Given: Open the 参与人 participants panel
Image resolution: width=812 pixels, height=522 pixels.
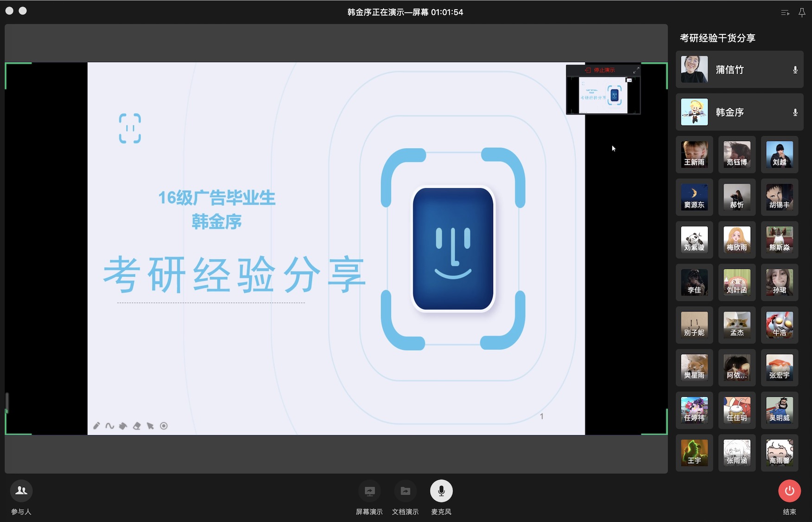Looking at the screenshot, I should click(x=21, y=491).
